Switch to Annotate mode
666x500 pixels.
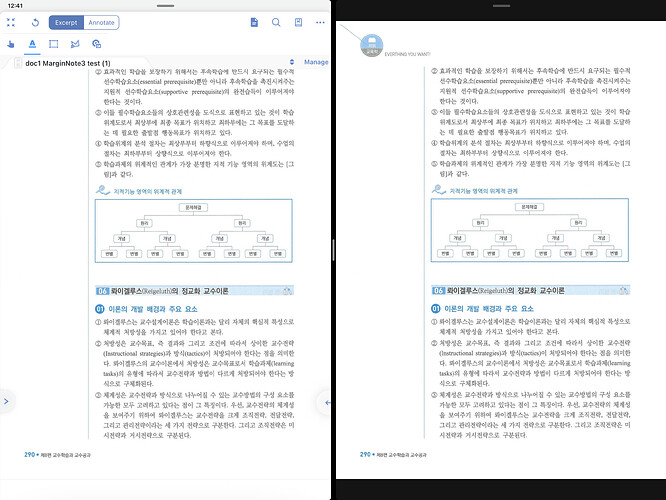[102, 23]
